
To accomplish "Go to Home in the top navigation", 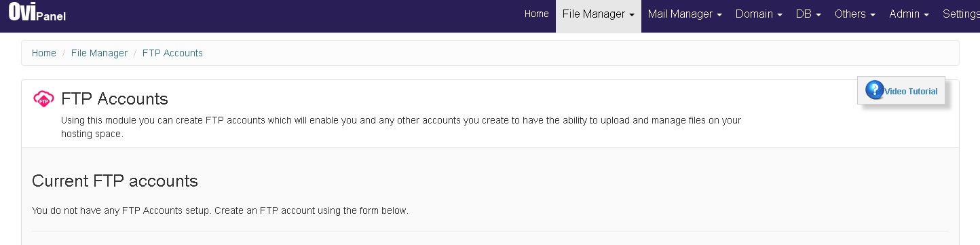I will 536,14.
